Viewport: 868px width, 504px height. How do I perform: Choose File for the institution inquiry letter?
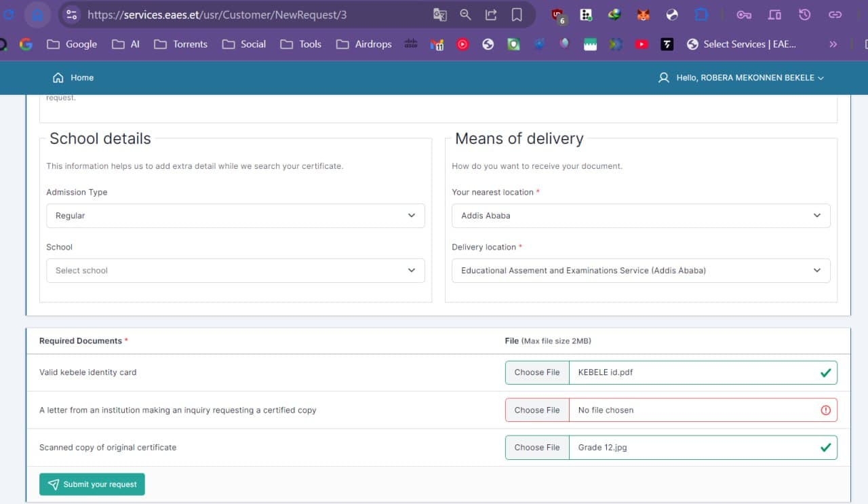pos(537,410)
